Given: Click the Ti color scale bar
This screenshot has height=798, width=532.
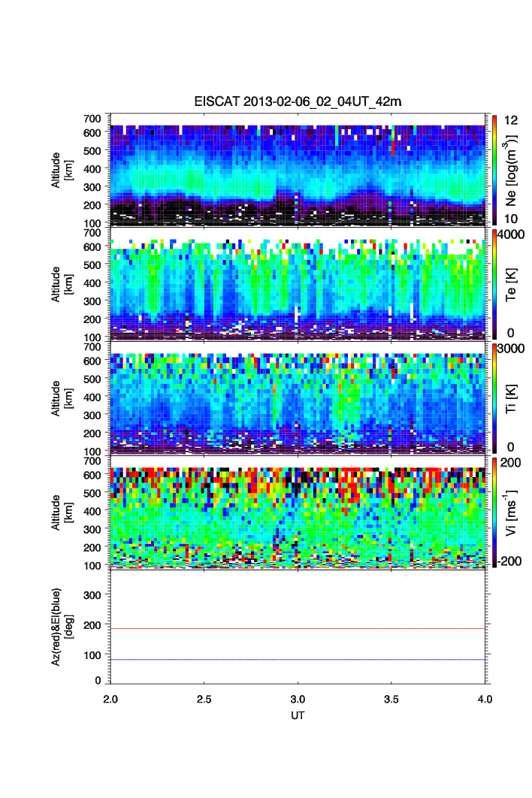Looking at the screenshot, I should point(494,398).
